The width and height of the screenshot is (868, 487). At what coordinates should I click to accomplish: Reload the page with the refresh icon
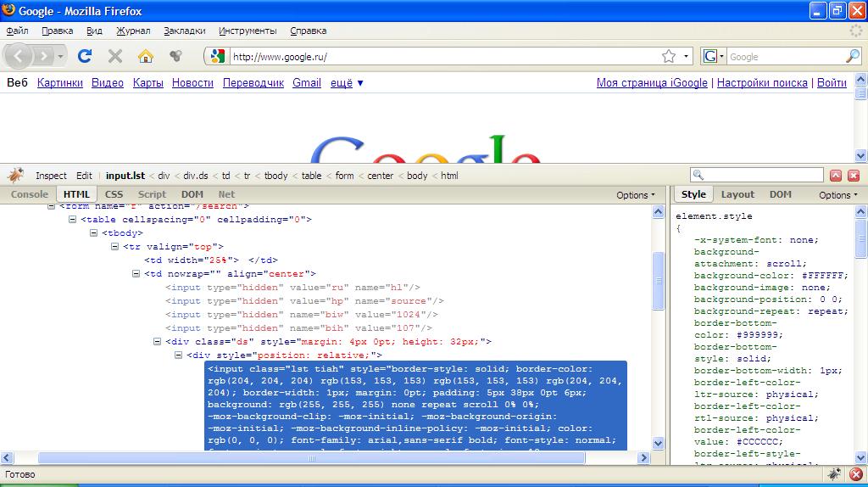coord(85,56)
